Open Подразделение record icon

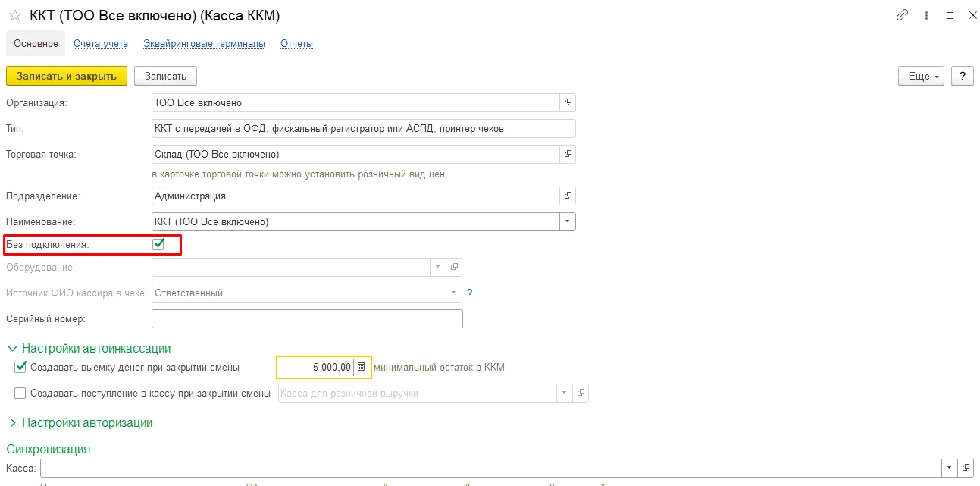point(568,196)
